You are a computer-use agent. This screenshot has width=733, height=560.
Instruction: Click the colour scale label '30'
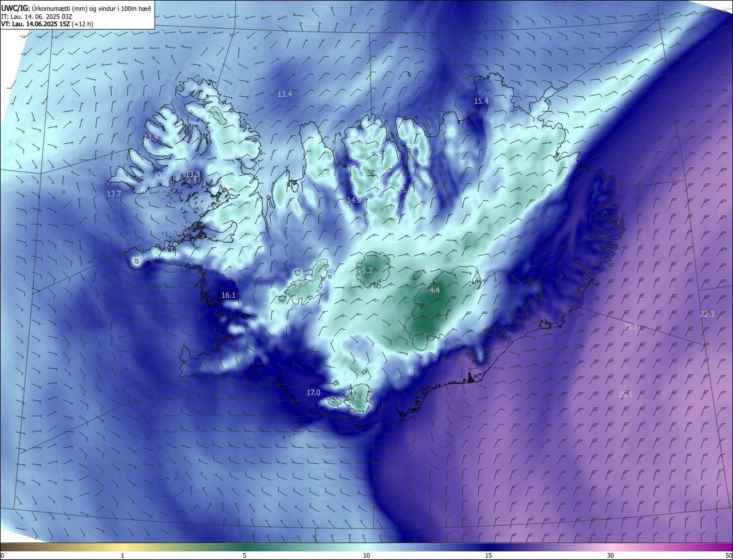click(x=610, y=555)
